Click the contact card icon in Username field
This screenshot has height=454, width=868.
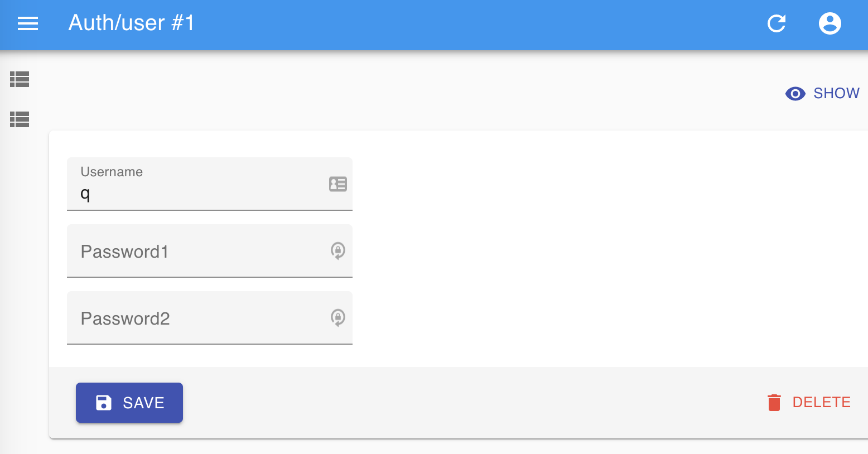(x=338, y=184)
